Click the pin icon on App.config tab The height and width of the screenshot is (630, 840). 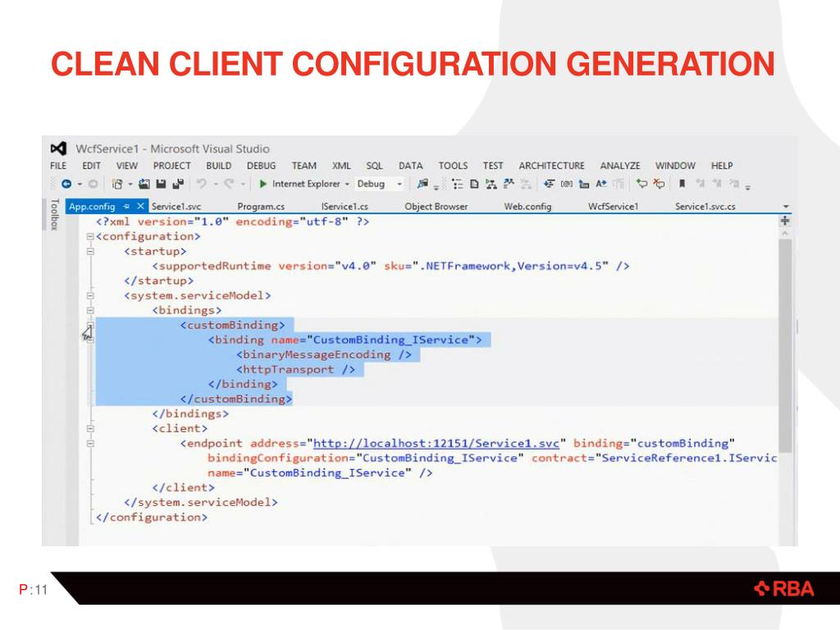pos(126,206)
